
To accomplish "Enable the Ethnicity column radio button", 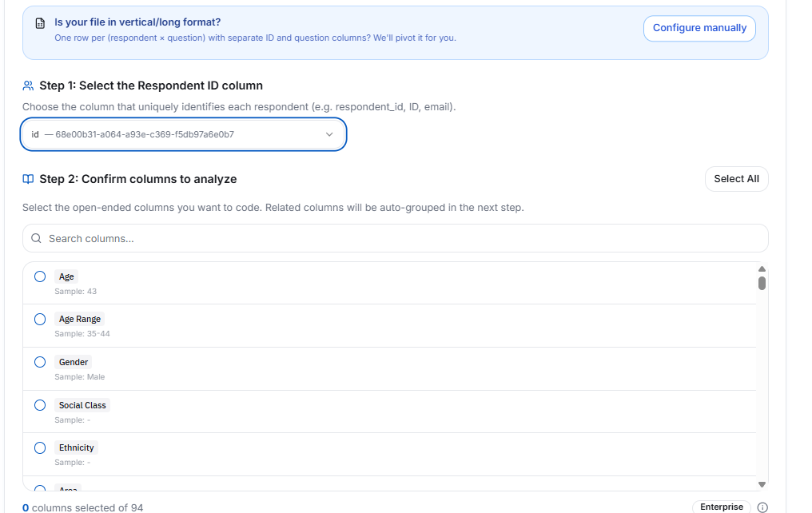I will [x=40, y=447].
